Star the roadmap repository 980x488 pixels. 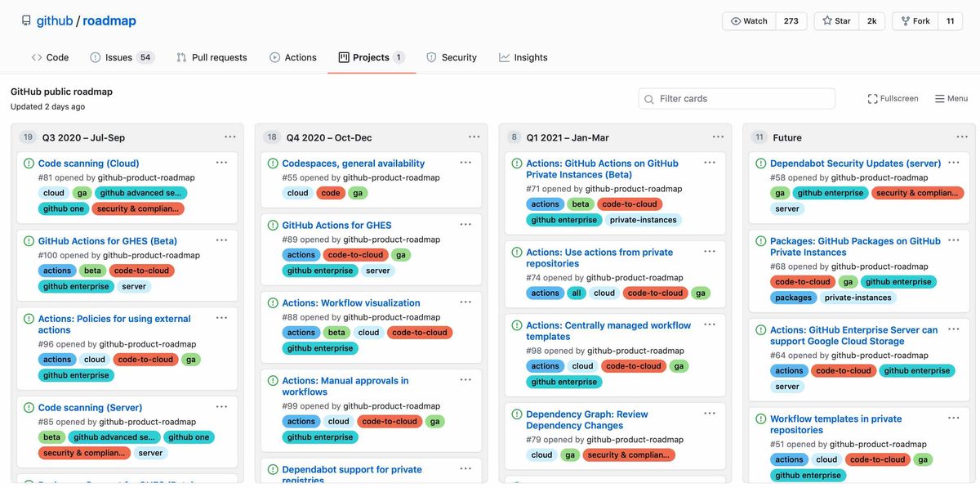[x=837, y=21]
